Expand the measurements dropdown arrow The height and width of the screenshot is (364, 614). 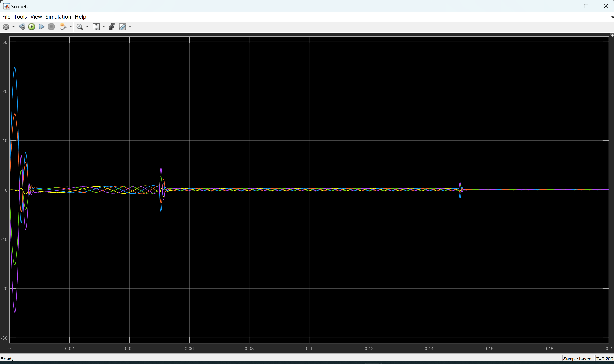point(130,27)
